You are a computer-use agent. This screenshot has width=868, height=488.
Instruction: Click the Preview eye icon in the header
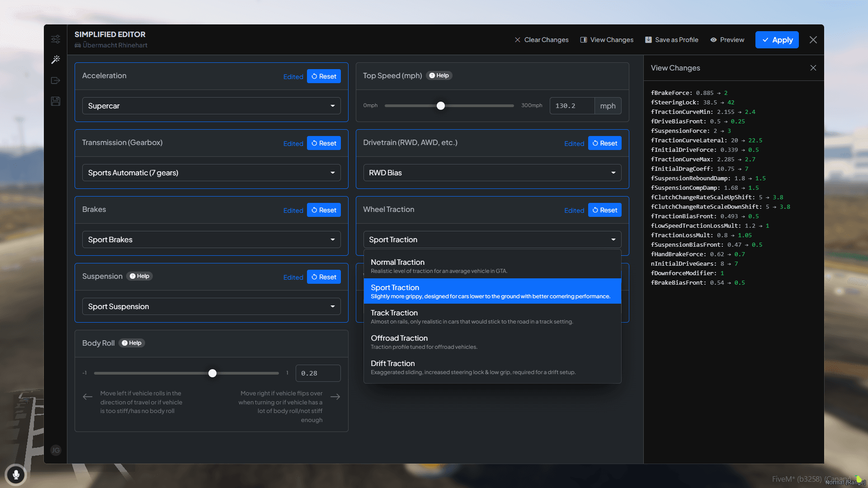pos(726,40)
